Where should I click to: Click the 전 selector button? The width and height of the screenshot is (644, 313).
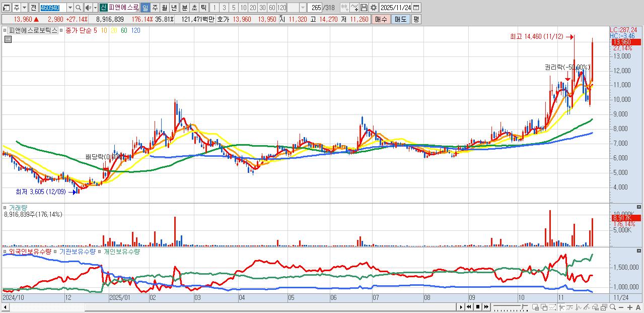(x=33, y=8)
